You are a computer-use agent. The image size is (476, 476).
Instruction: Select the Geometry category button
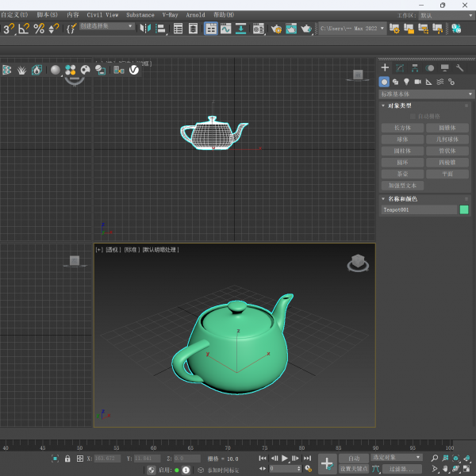click(x=384, y=82)
